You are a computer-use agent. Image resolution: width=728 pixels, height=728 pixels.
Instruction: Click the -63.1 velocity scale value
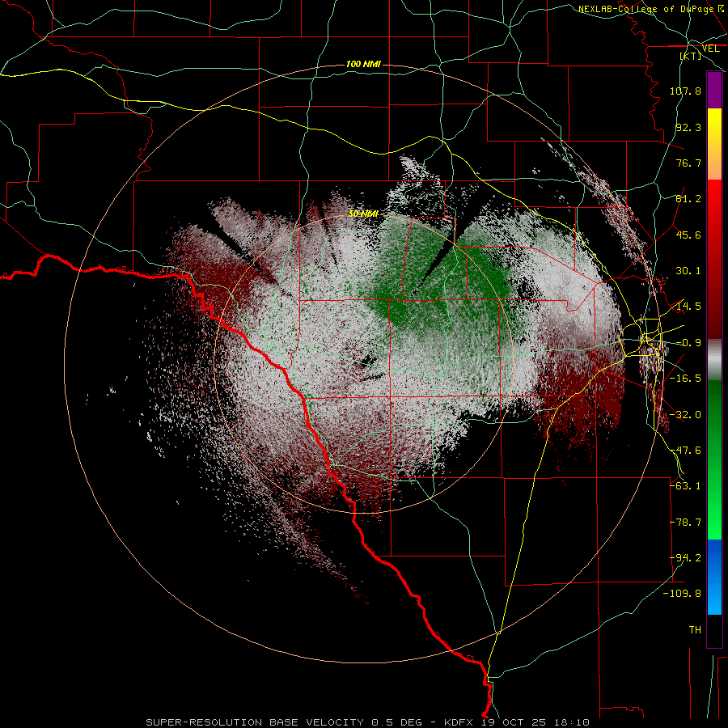coord(685,486)
